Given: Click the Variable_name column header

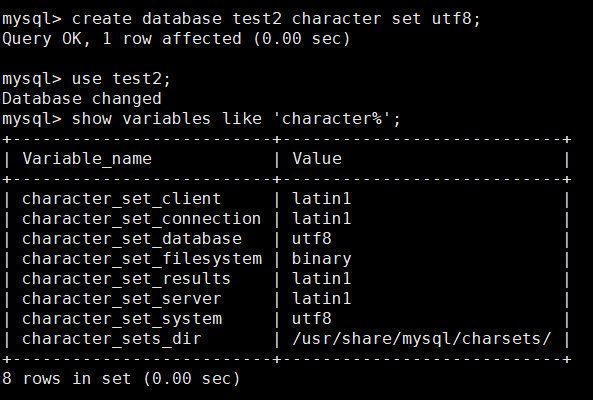Looking at the screenshot, I should pyautogui.click(x=87, y=159).
